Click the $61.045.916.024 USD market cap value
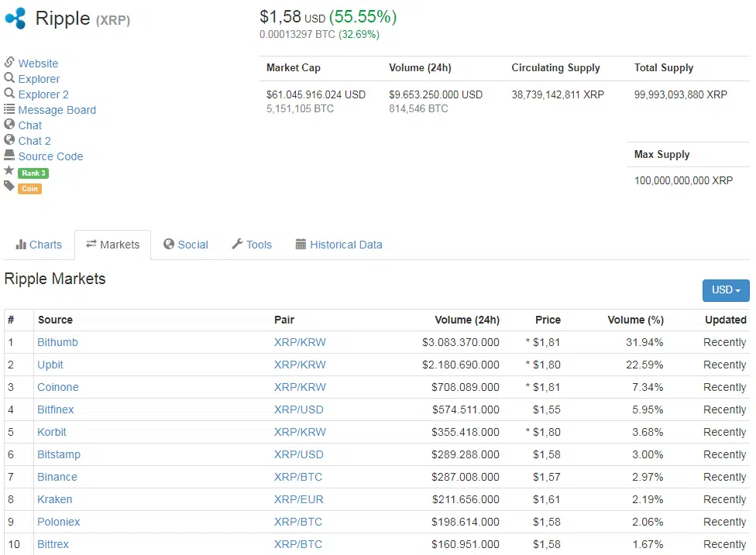The width and height of the screenshot is (756, 555). [x=316, y=94]
